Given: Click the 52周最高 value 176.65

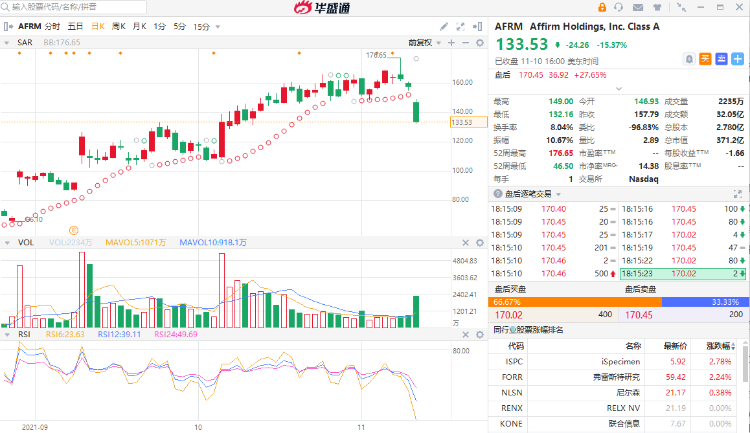Looking at the screenshot, I should pos(561,153).
